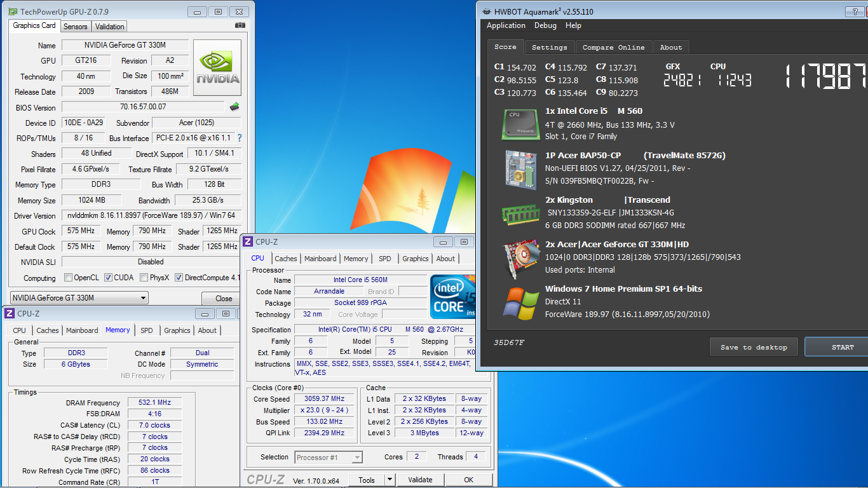The image size is (868, 488).
Task: Click the front CPU-Z title bar icon
Action: 248,241
